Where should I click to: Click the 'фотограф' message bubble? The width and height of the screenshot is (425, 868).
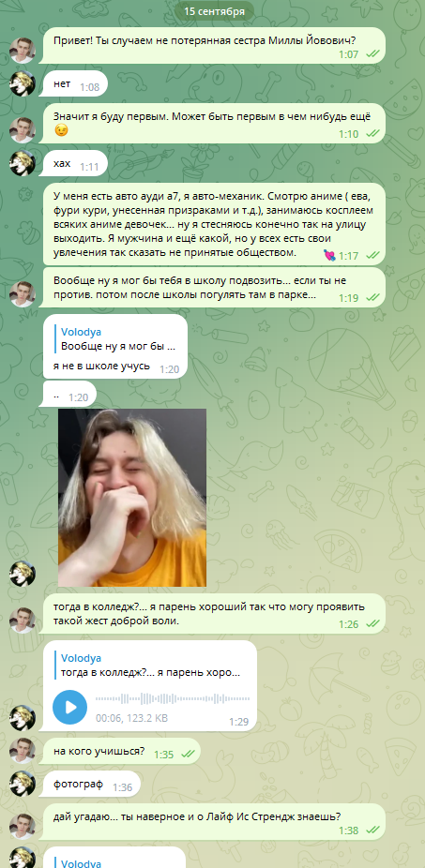click(x=91, y=784)
